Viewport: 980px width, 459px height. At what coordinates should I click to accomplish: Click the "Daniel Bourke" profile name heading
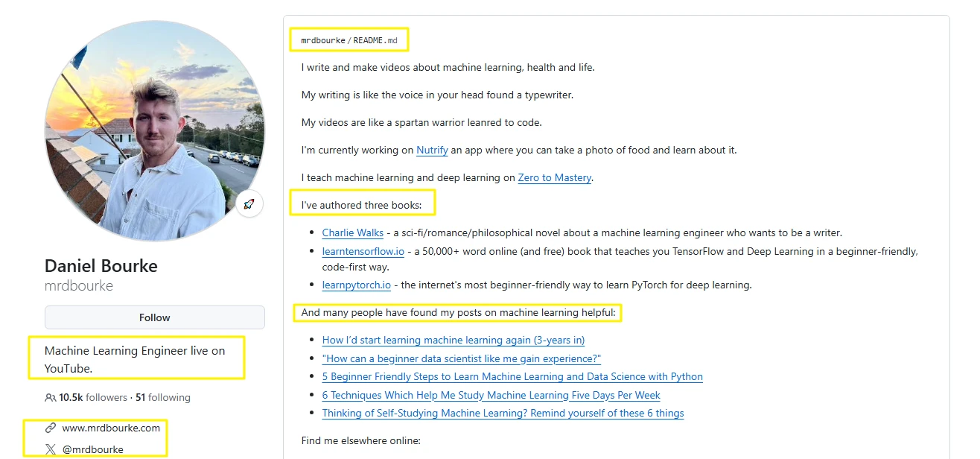[x=101, y=266]
